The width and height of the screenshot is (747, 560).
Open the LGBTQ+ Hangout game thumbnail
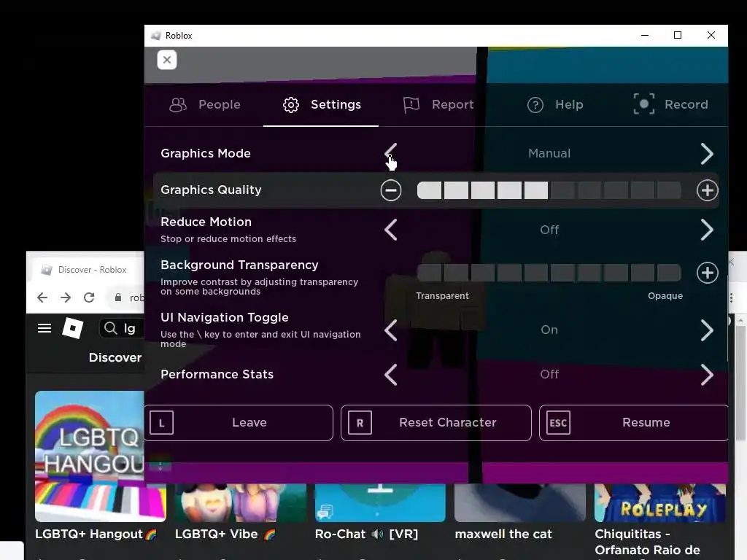[x=101, y=456]
